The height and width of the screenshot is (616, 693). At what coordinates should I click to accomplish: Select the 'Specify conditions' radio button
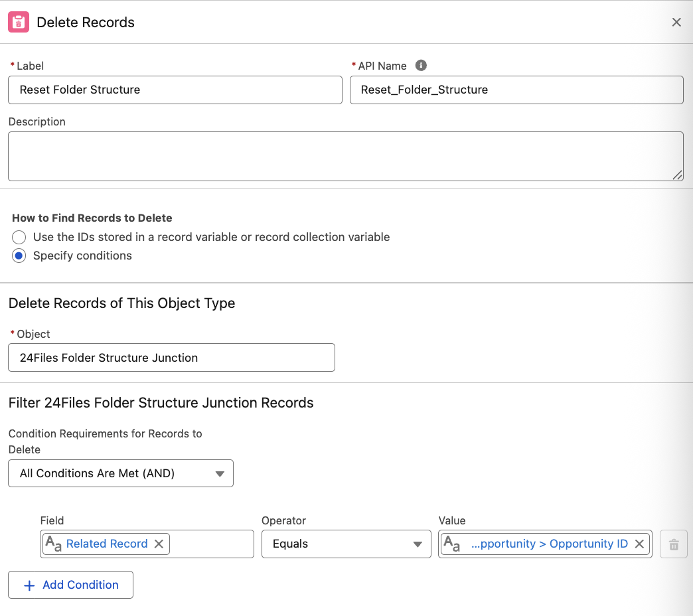tap(19, 256)
